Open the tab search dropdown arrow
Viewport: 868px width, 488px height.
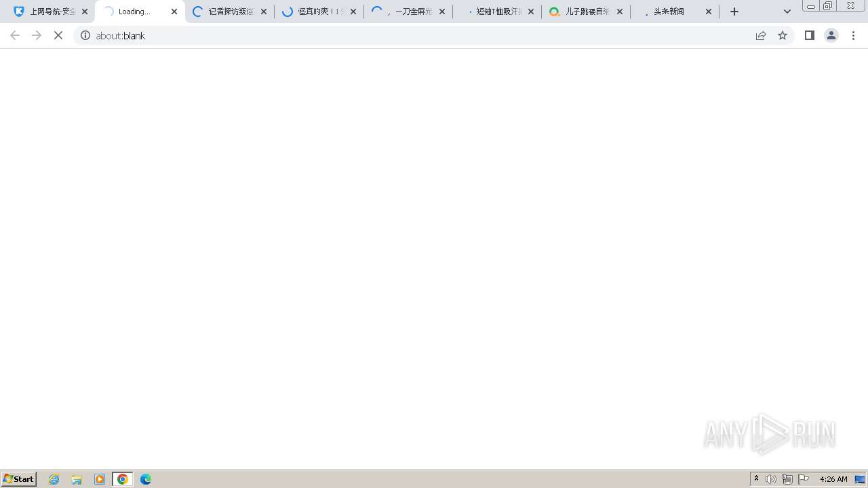[787, 12]
